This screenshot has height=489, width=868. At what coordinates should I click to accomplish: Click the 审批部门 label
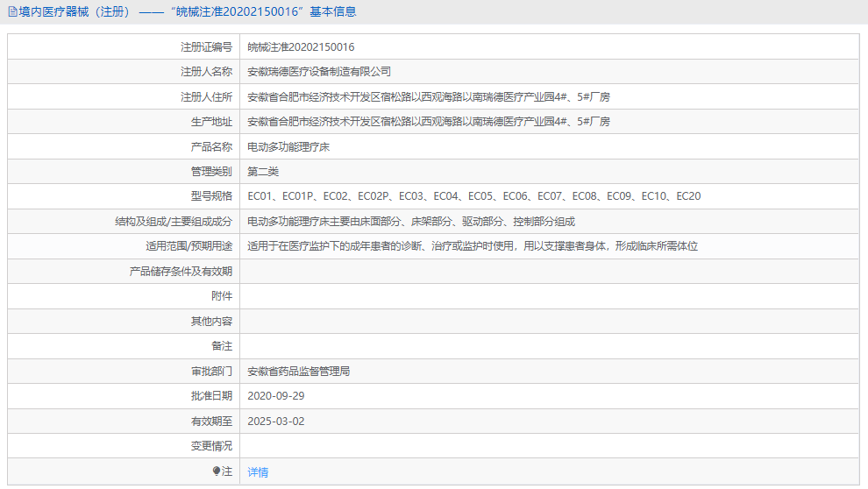[x=211, y=372]
